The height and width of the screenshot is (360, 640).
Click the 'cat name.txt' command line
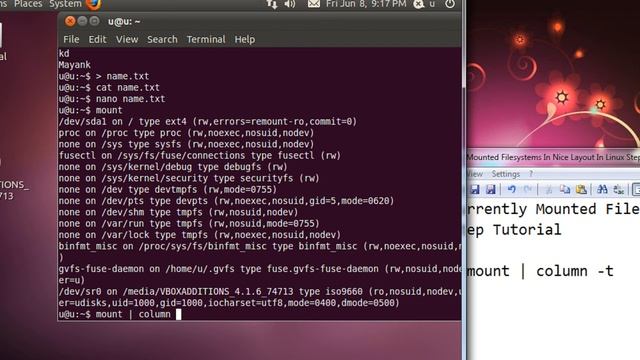(x=109, y=87)
